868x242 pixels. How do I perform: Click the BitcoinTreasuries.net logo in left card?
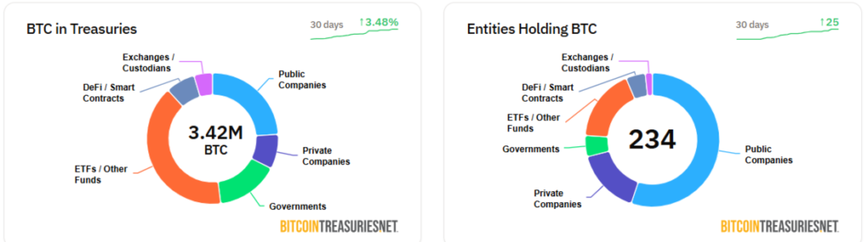click(x=339, y=226)
